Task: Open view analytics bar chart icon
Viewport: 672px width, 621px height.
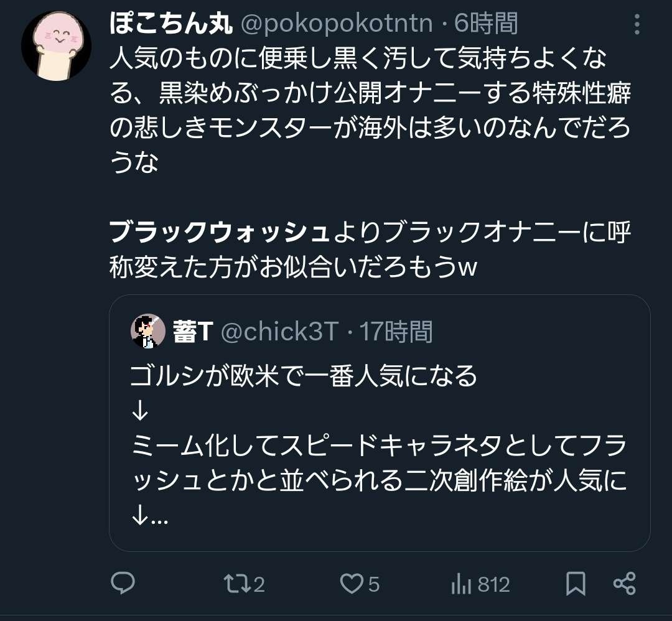Action: [460, 584]
